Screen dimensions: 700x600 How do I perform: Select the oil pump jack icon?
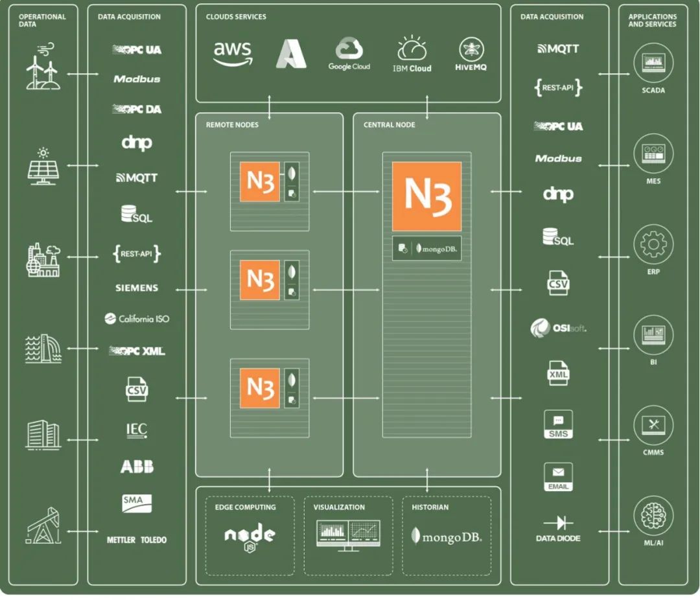click(43, 525)
